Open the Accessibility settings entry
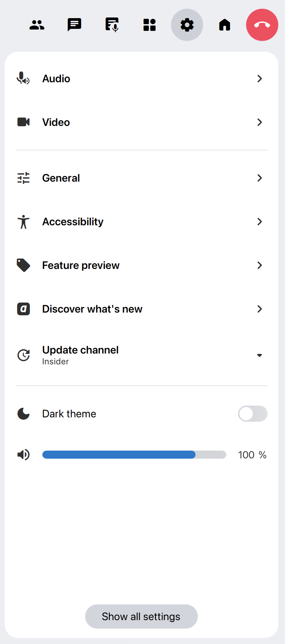This screenshot has width=285, height=644. 73,222
